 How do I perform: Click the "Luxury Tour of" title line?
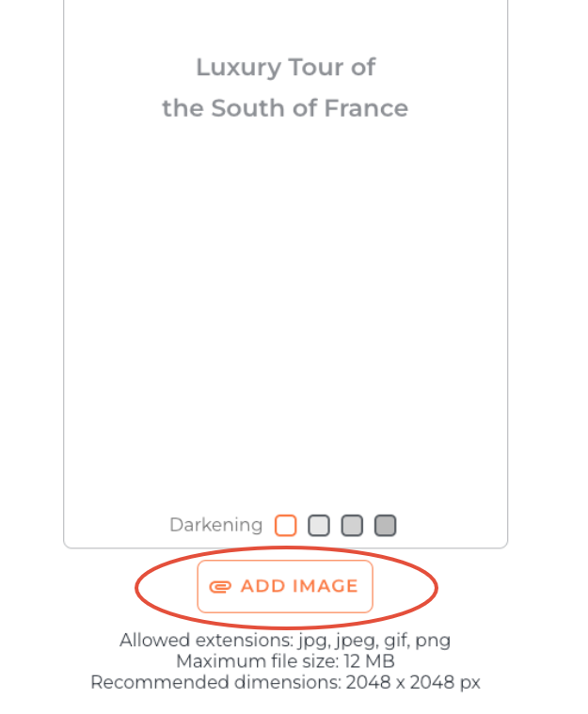click(285, 68)
